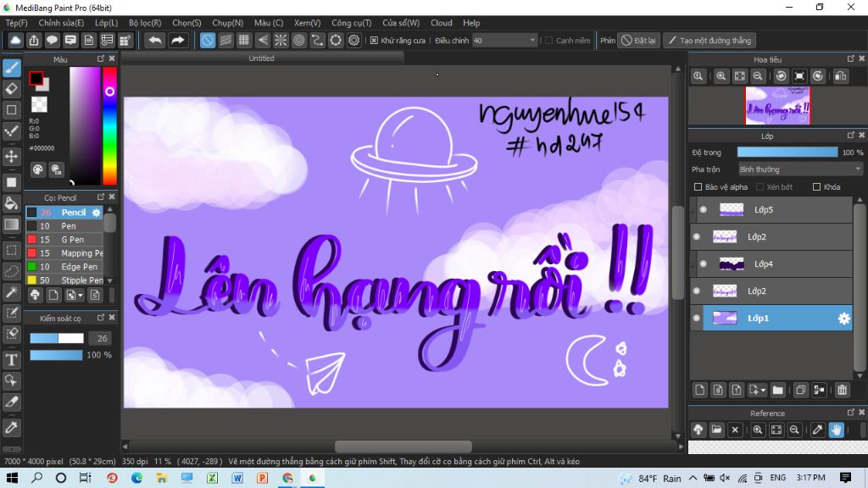Click the hue rainbow bar

pos(109,125)
